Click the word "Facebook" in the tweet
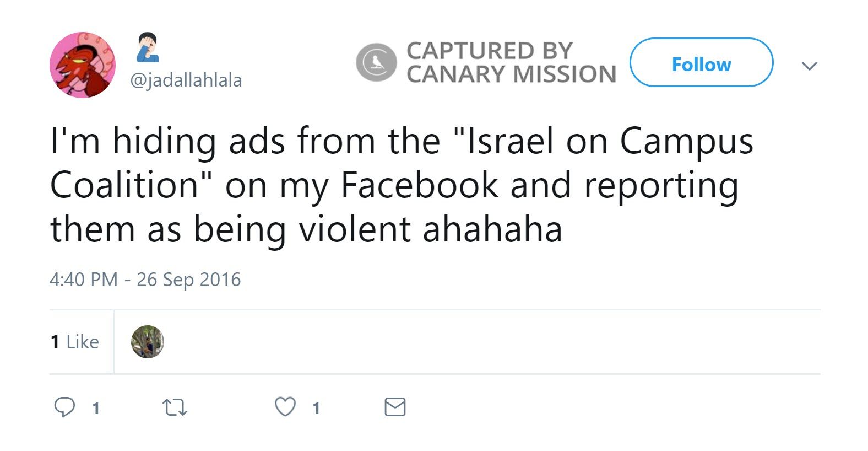The width and height of the screenshot is (868, 451). tap(420, 185)
